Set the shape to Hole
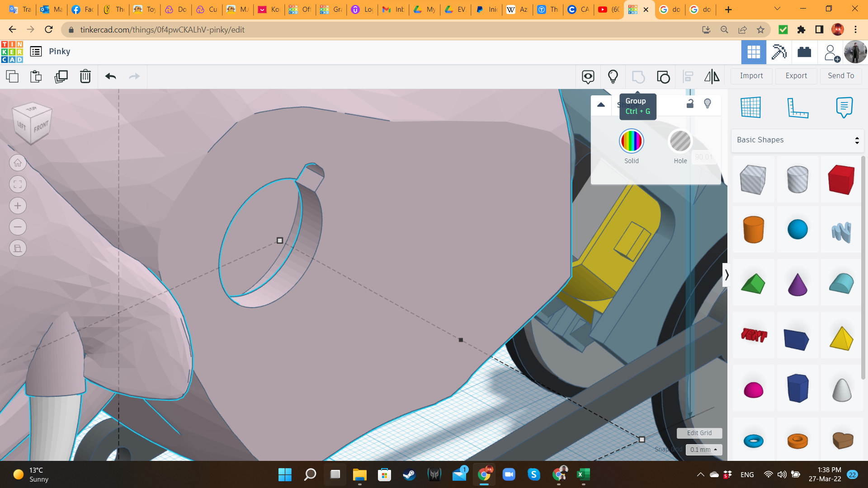This screenshot has width=868, height=488. 680,141
